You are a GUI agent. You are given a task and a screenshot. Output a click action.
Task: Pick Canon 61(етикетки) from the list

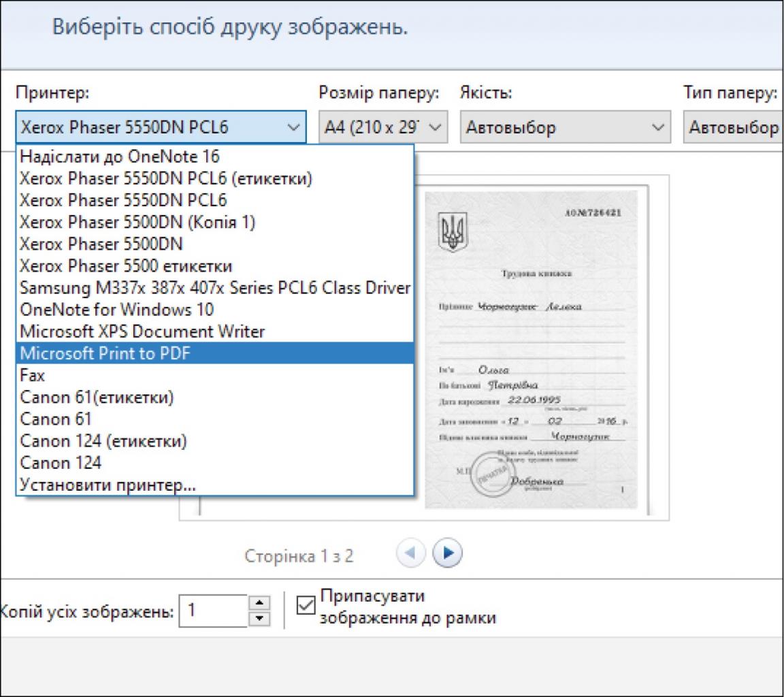[215, 398]
